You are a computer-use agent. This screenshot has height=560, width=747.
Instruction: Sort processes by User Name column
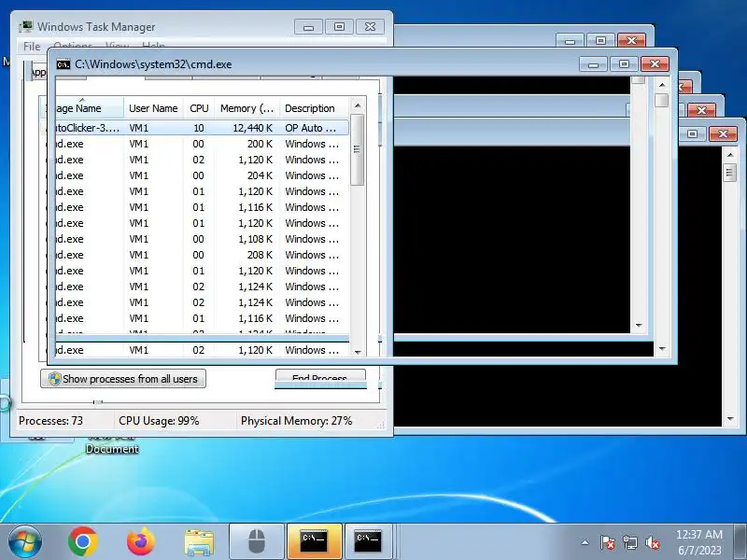tap(153, 108)
